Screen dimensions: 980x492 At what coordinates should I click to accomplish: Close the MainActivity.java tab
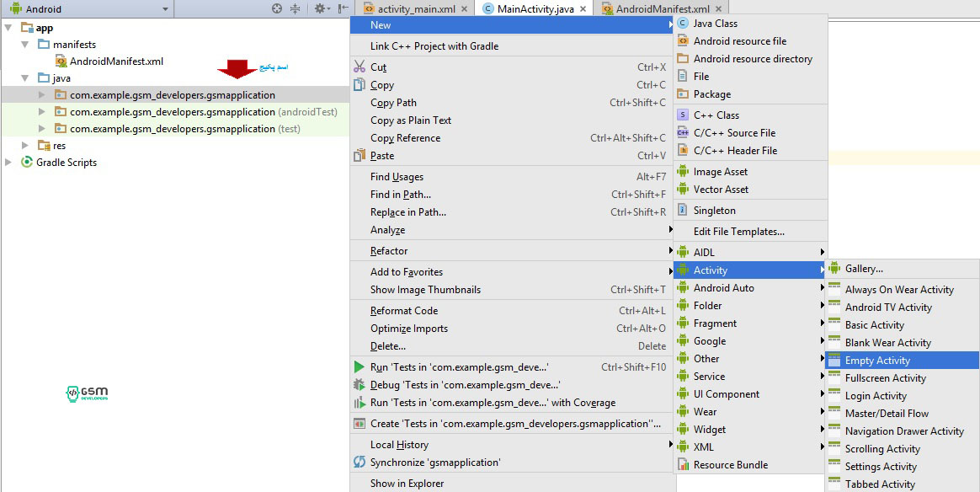click(583, 8)
